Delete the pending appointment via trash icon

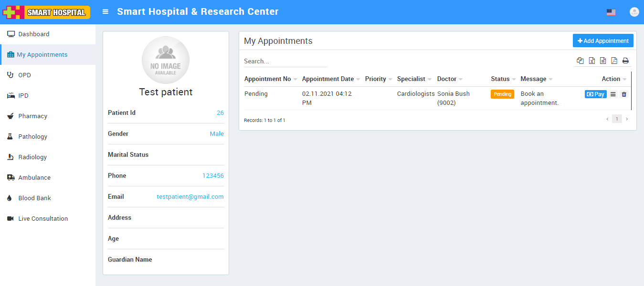[623, 94]
